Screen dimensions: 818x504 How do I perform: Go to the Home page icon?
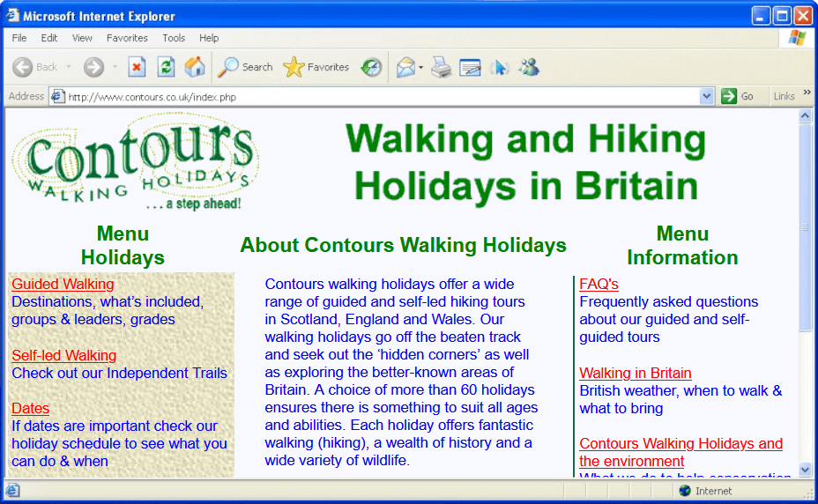195,67
